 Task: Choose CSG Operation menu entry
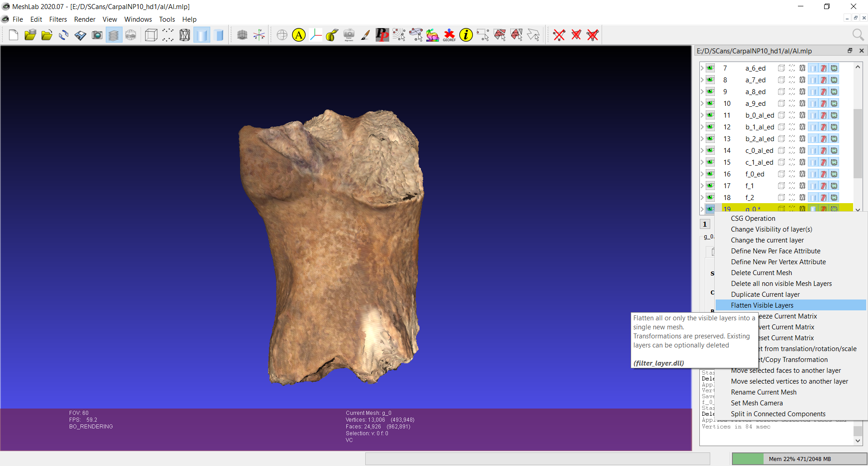(x=791, y=219)
